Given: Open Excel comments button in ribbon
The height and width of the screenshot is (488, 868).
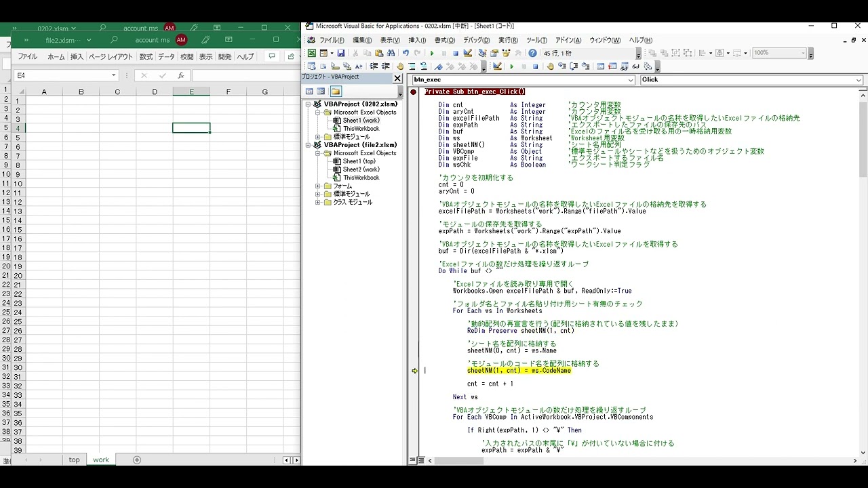Looking at the screenshot, I should point(272,57).
